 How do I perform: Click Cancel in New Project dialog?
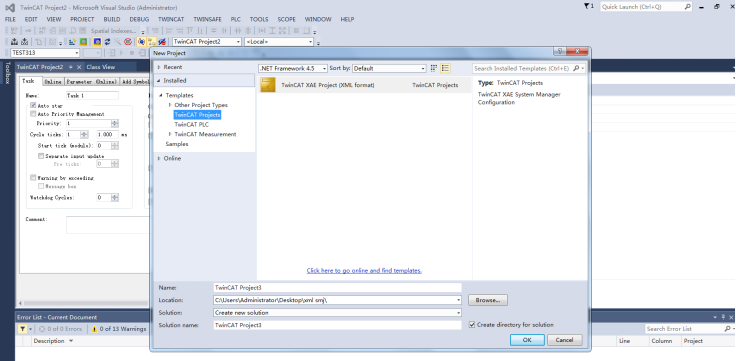[x=565, y=340]
